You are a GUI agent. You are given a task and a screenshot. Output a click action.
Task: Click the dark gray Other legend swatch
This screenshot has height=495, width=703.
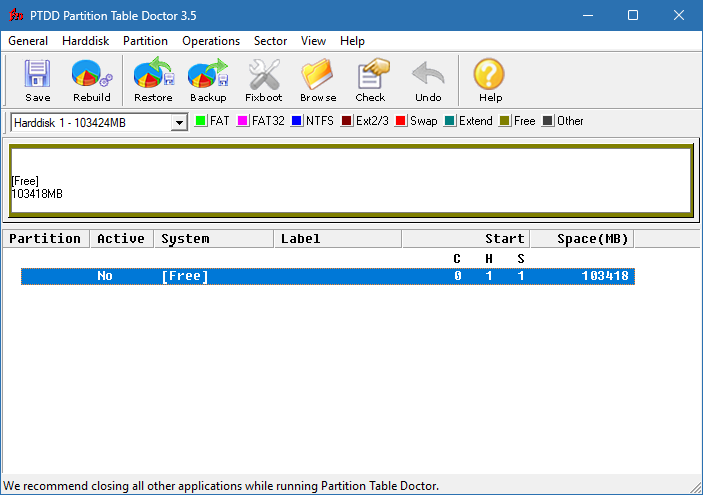click(x=547, y=121)
